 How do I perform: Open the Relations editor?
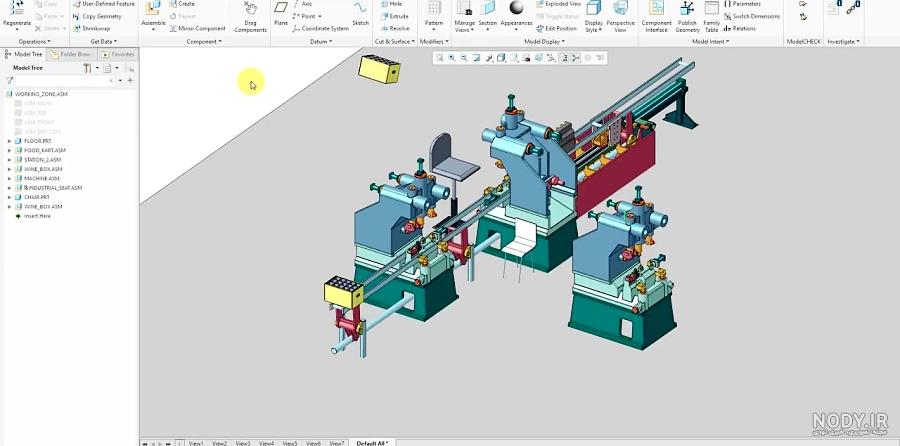coord(740,28)
